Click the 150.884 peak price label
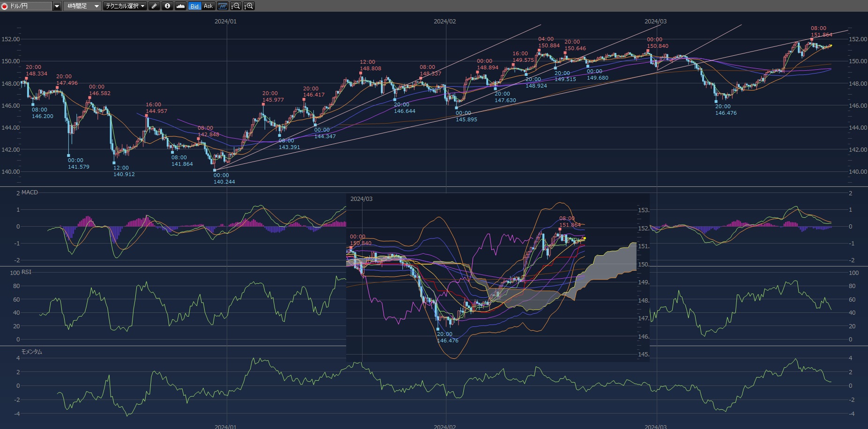This screenshot has width=868, height=429. (x=549, y=46)
